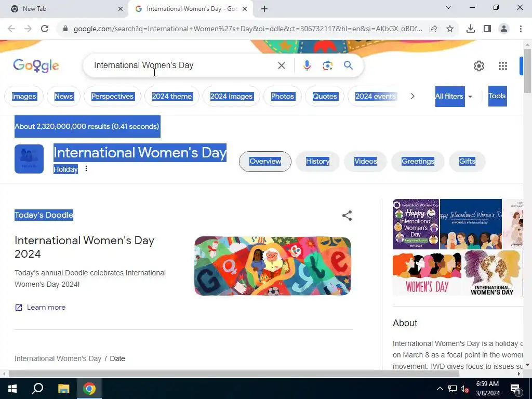Click the Chrome taskbar icon

pos(89,389)
